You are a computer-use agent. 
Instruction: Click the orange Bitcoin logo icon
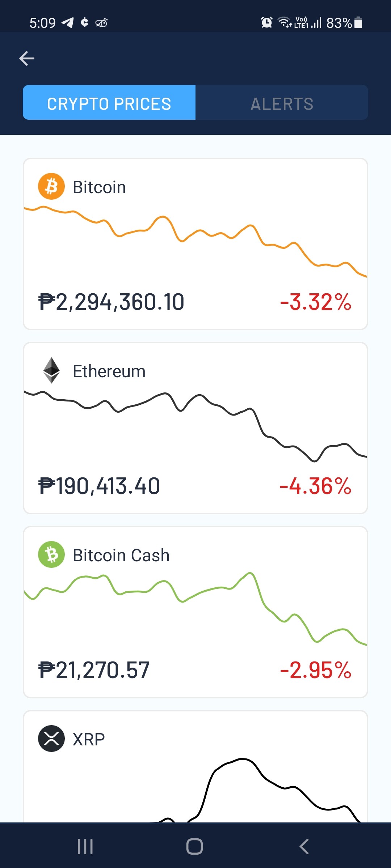click(51, 187)
